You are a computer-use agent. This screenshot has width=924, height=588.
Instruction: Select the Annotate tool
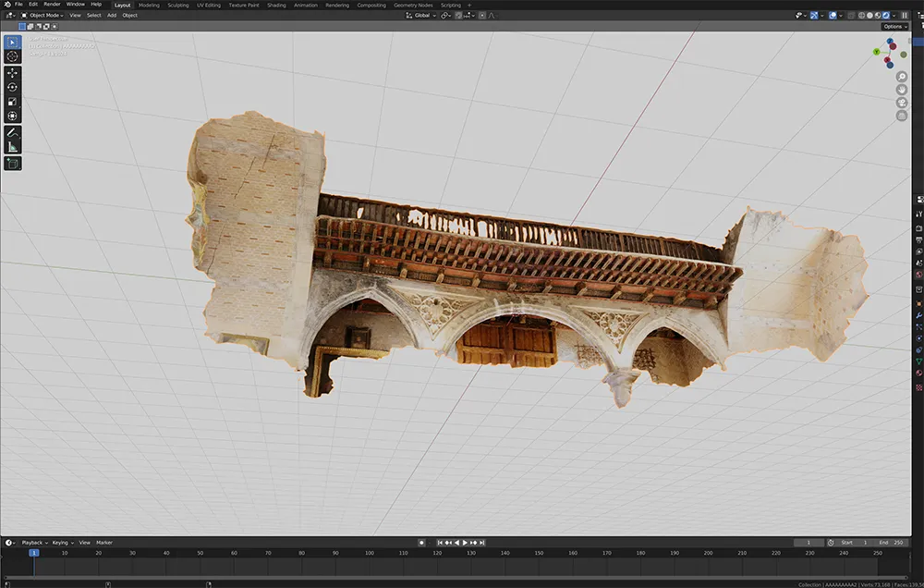(12, 132)
